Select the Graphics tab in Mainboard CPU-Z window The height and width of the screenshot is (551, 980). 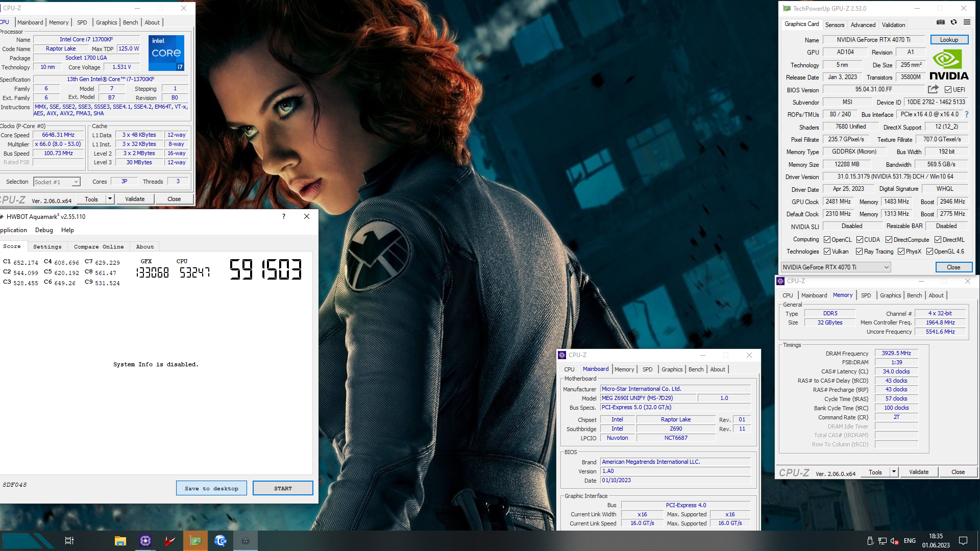pos(672,369)
